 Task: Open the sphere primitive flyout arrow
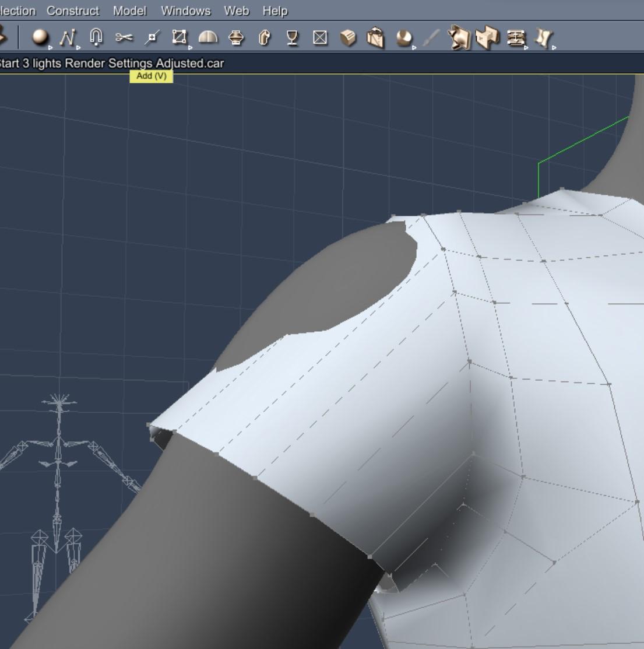(51, 48)
